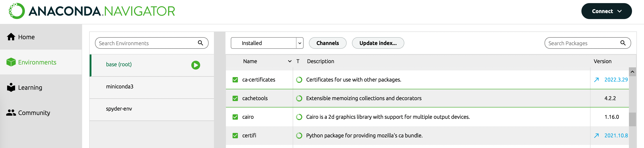Viewport: 644px width, 148px height.
Task: Click the certifi upgrade arrow icon
Action: (x=596, y=136)
